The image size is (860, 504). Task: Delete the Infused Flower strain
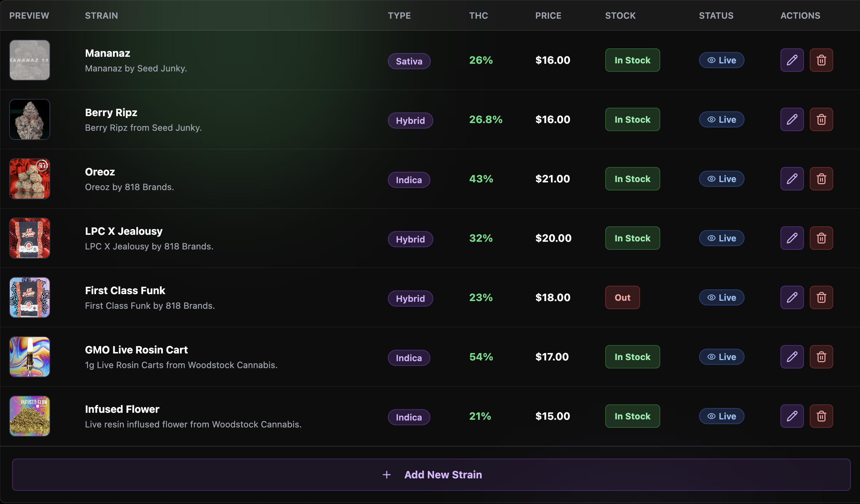point(821,416)
